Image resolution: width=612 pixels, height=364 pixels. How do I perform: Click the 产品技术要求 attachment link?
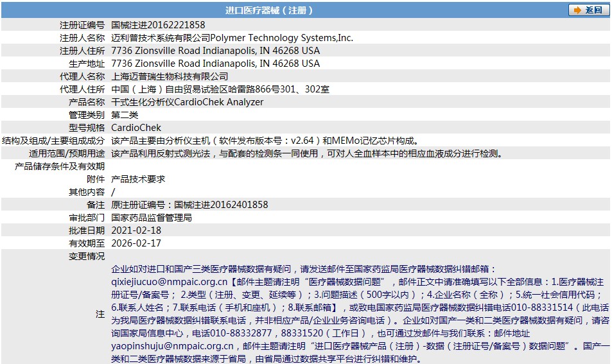click(138, 179)
